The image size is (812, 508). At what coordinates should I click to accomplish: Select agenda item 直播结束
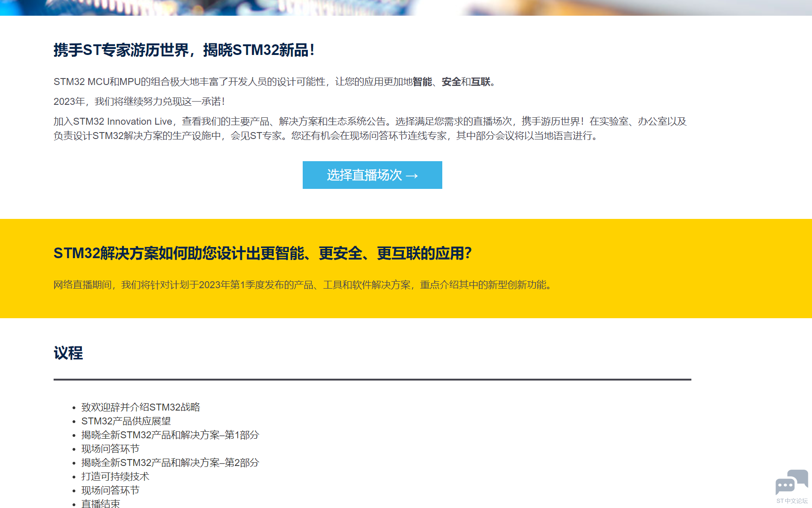tap(101, 503)
